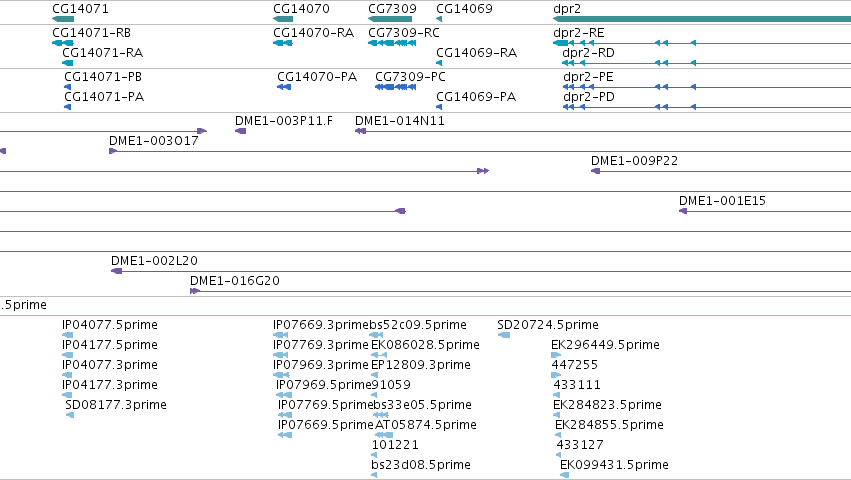
Task: Click BAC clone DME1-002L20
Action: [x=154, y=261]
